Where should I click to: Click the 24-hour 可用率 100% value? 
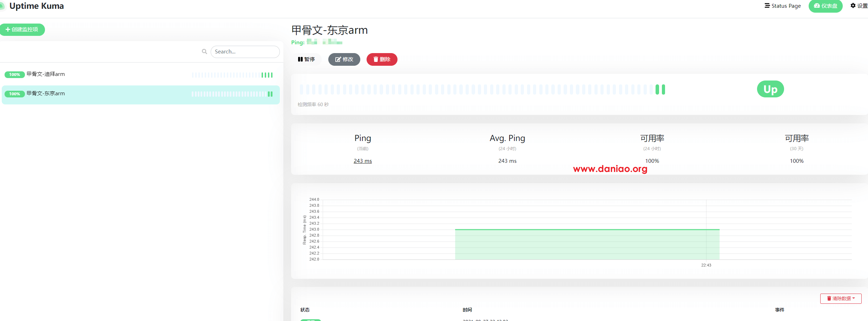pos(652,161)
